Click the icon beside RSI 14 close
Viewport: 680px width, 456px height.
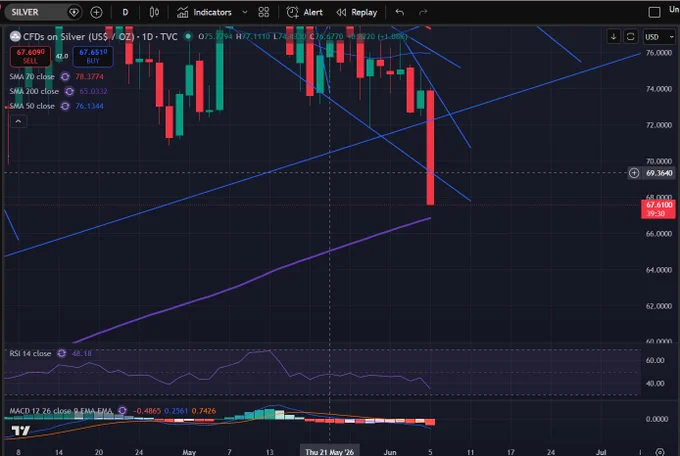(x=62, y=354)
